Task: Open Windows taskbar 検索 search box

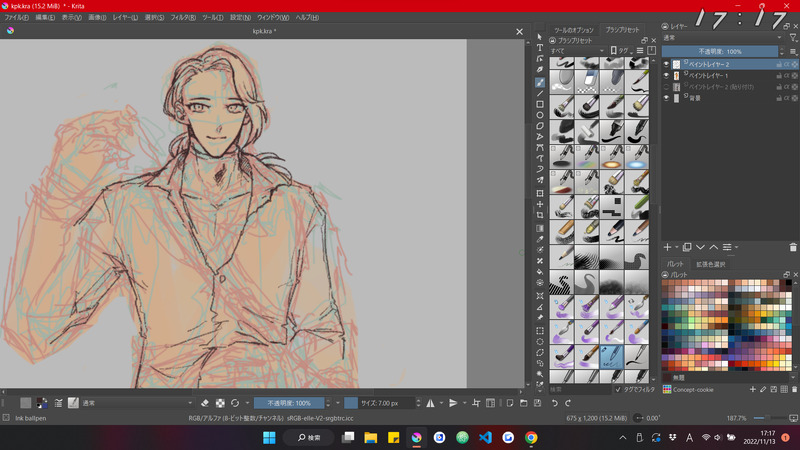Action: click(x=307, y=437)
